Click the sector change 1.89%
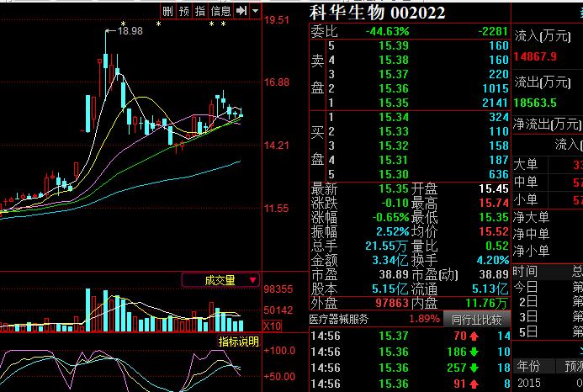This screenshot has width=583, height=392. point(424,319)
